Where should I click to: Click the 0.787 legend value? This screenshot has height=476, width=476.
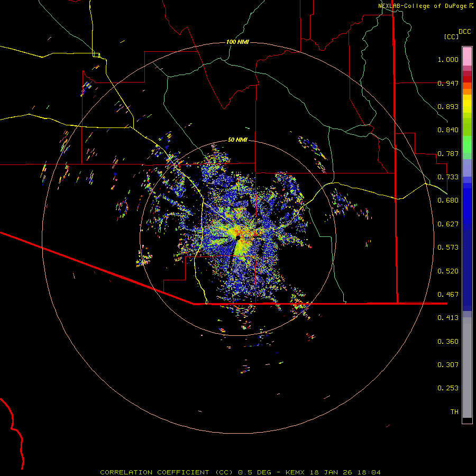click(x=448, y=153)
